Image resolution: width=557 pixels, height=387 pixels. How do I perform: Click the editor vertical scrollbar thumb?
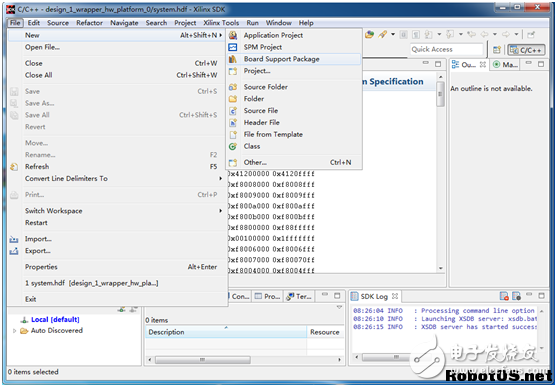440,94
